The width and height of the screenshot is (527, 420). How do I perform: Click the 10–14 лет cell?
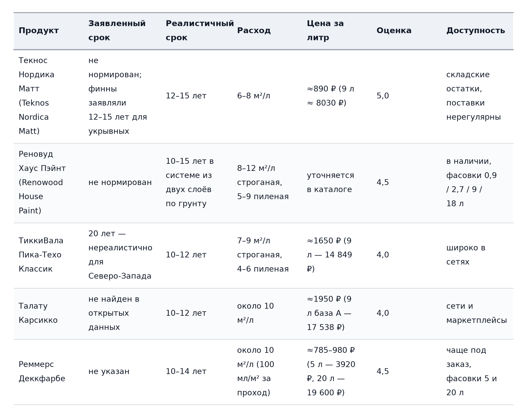point(186,372)
